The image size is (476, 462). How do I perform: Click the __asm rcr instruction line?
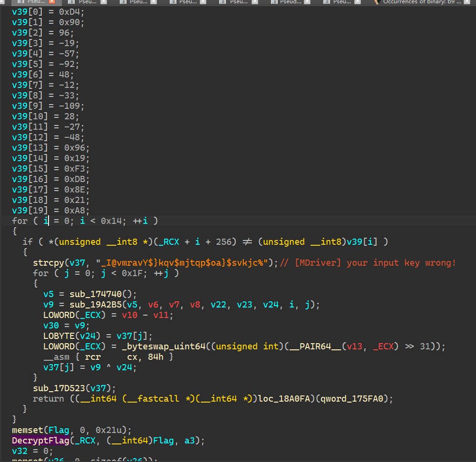coord(108,356)
